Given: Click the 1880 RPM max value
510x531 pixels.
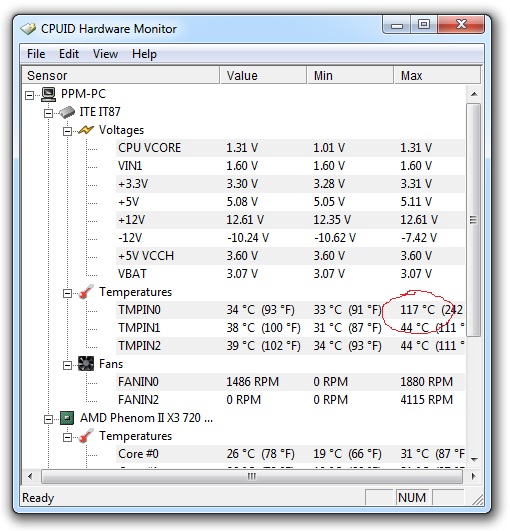Looking at the screenshot, I should [427, 382].
